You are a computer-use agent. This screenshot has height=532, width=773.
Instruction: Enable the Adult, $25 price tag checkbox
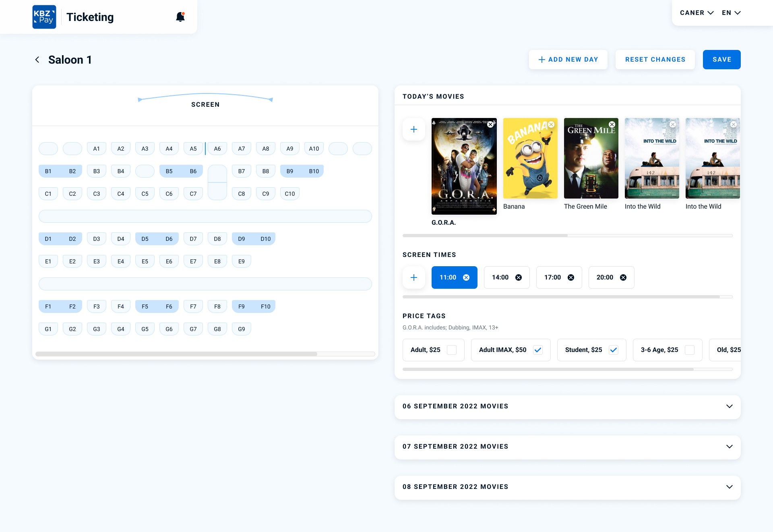pyautogui.click(x=452, y=350)
